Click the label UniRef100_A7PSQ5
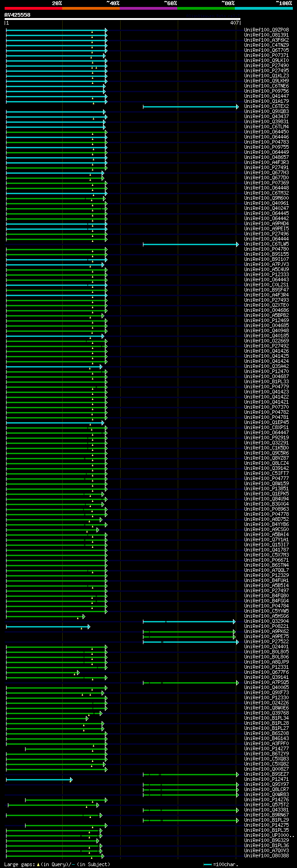The height and width of the screenshot is (868, 297). (x=266, y=683)
